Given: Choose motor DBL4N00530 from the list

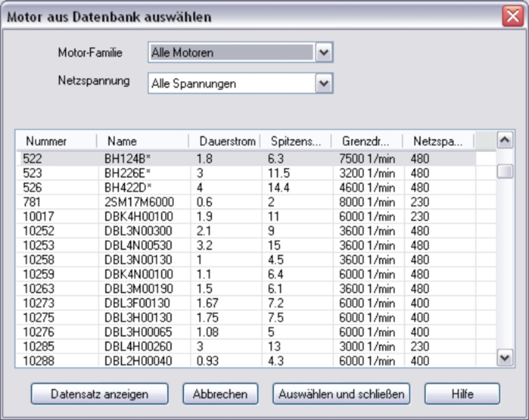Looking at the screenshot, I should 138,245.
